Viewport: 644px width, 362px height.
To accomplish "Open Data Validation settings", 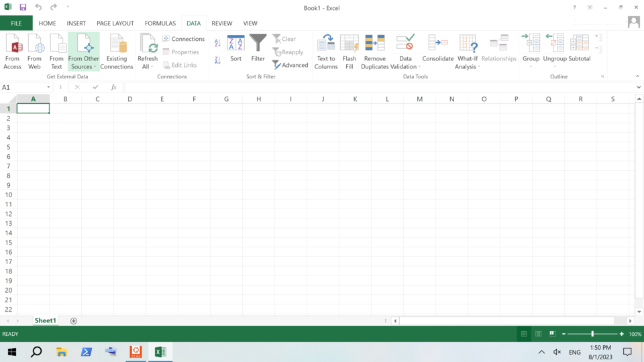I will pos(405,52).
